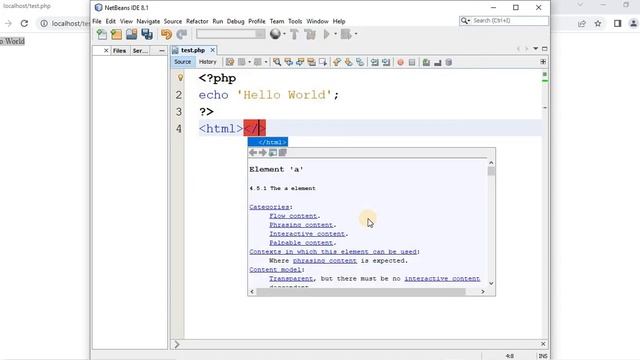
Task: Click the Debug Project icon
Action: pyautogui.click(x=346, y=34)
